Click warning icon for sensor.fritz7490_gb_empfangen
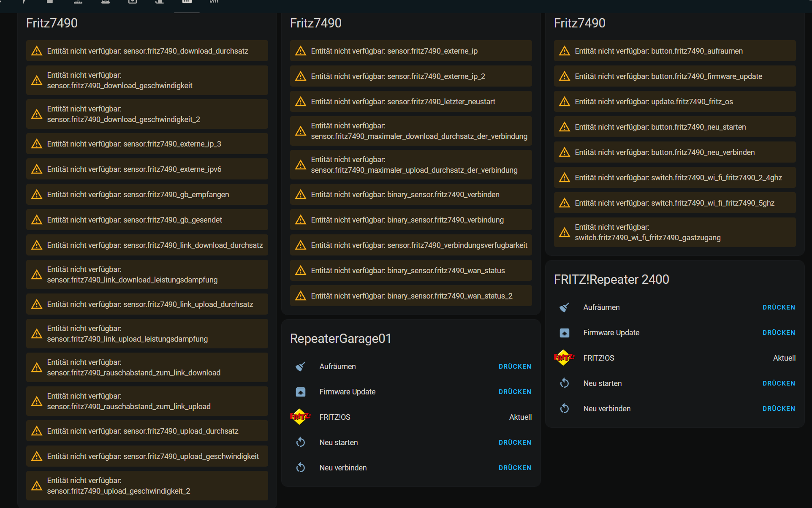The height and width of the screenshot is (508, 812). pos(37,195)
